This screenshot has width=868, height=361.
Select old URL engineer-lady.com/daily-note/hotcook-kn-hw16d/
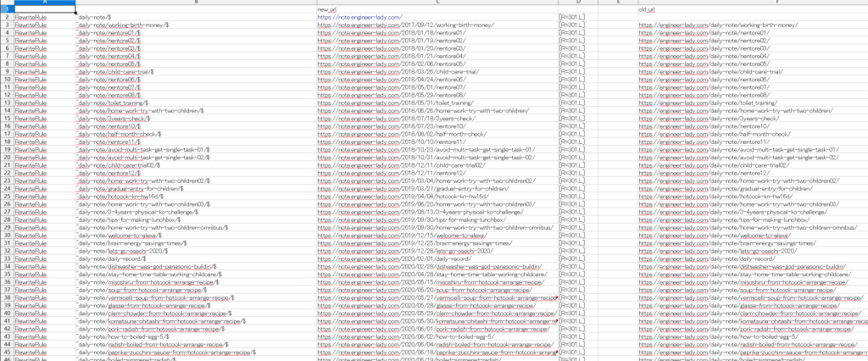click(753, 196)
